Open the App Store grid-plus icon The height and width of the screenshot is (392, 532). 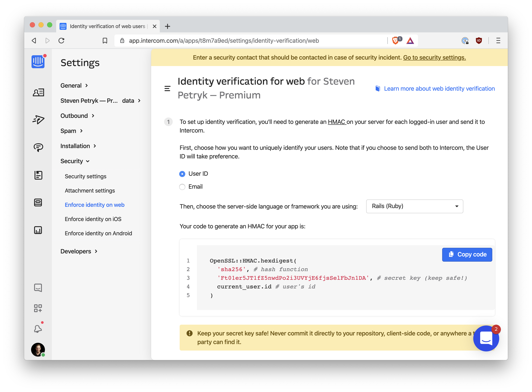(38, 308)
